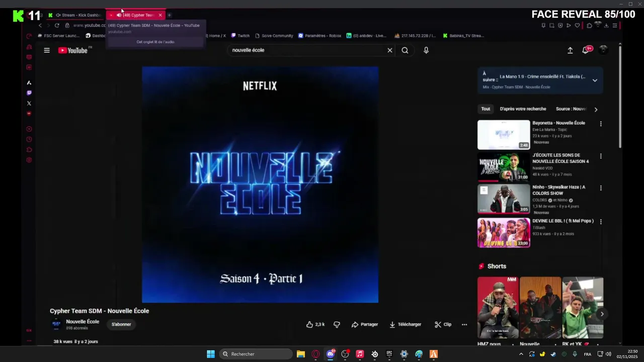Open the X icon in Opera sidebar
The image size is (644, 362).
29,104
